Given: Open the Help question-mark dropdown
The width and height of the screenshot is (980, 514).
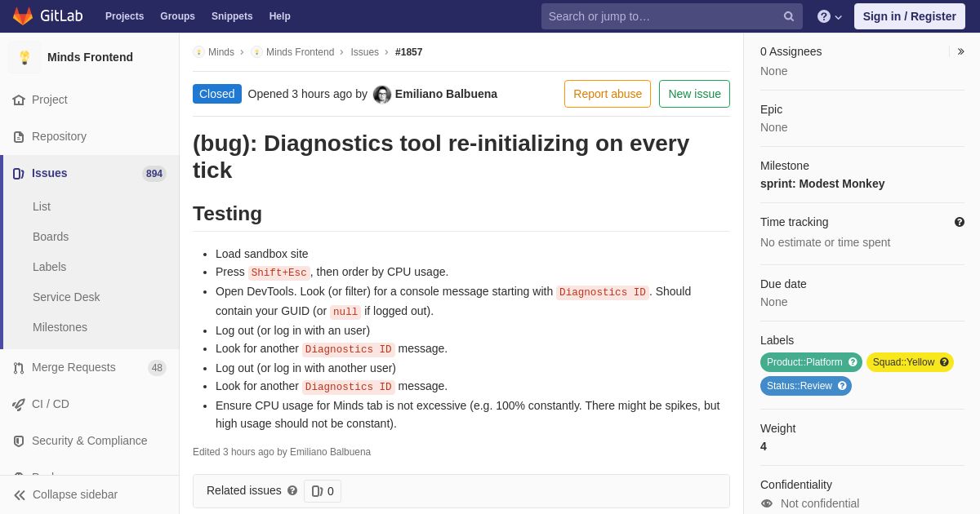Looking at the screenshot, I should click(830, 16).
